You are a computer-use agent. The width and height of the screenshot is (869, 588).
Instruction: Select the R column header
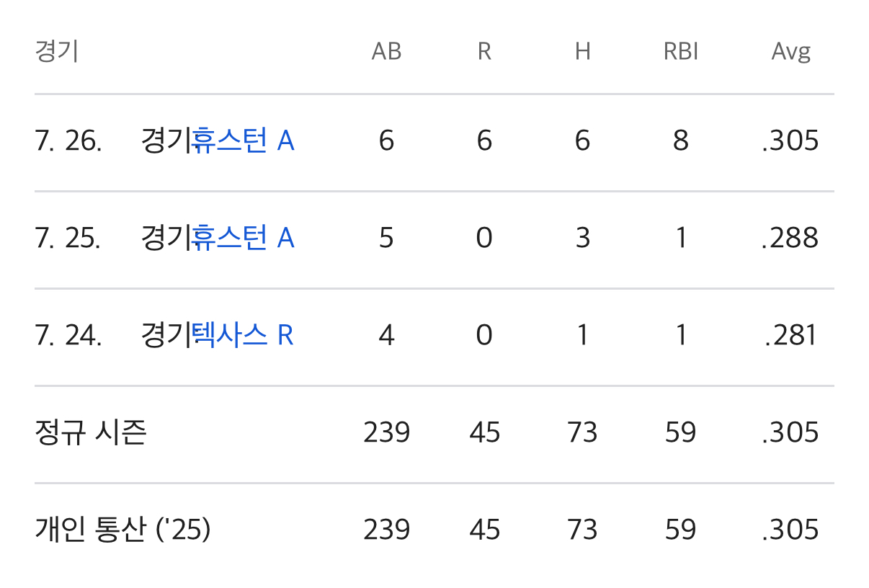484,52
